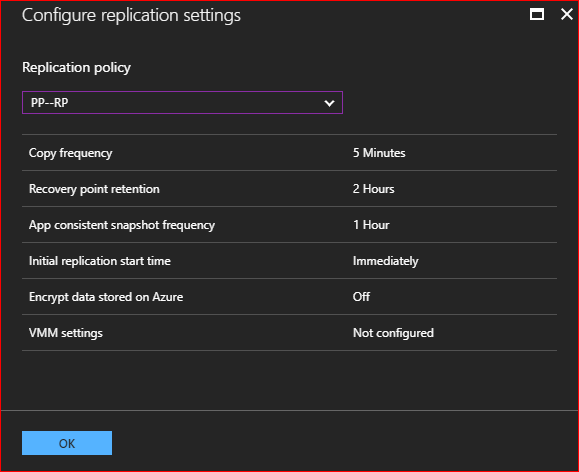Click the Copy frequency row label

point(71,153)
